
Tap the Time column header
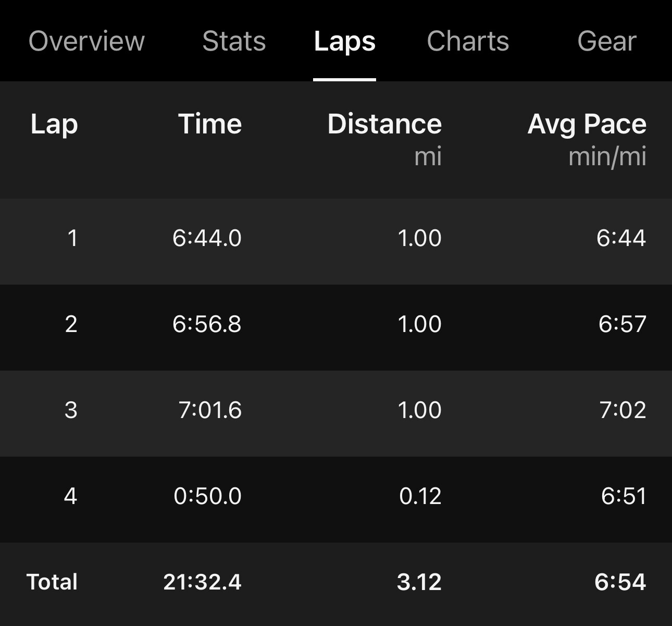(x=210, y=124)
